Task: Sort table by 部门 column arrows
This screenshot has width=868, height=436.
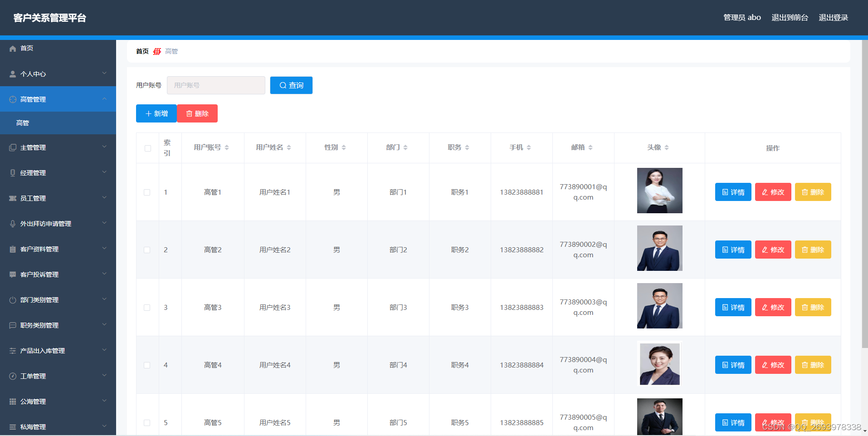Action: coord(405,147)
